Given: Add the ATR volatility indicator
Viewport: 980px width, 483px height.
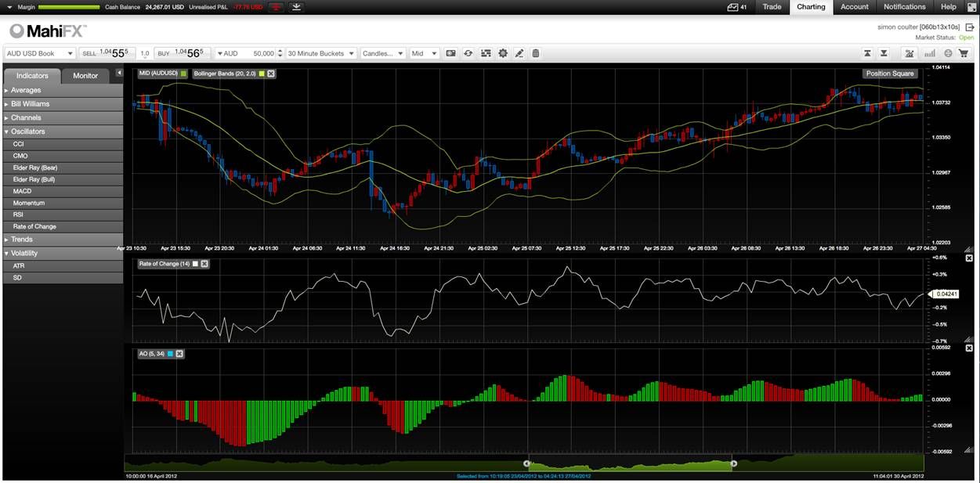Looking at the screenshot, I should 63,265.
